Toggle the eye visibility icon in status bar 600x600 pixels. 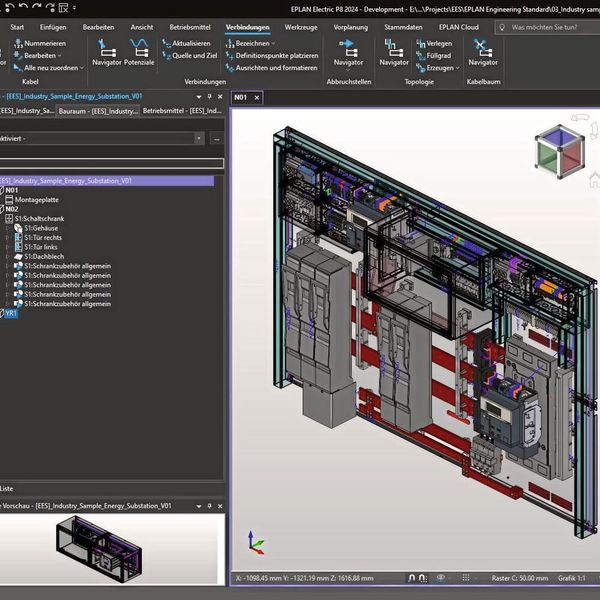coord(441,578)
